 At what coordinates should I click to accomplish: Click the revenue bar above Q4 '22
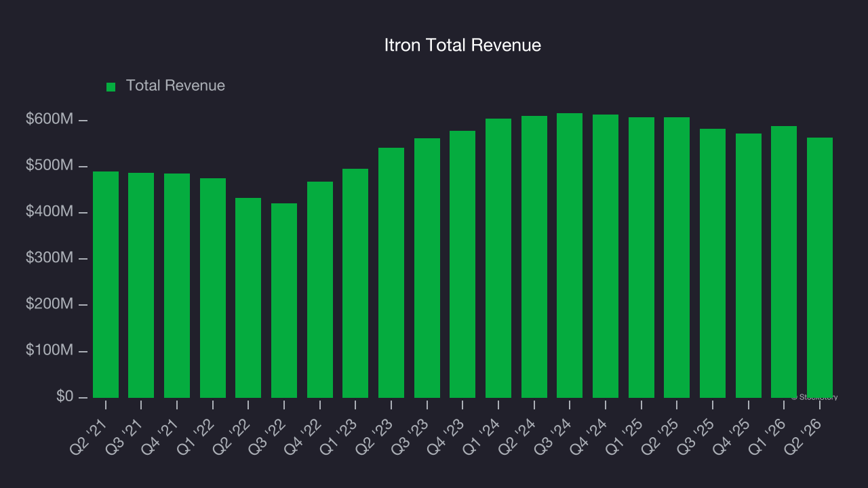pos(320,289)
